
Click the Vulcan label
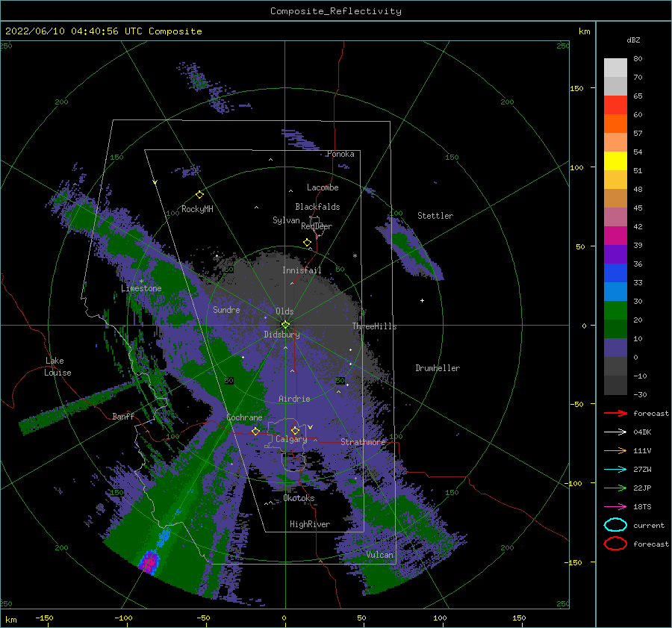[x=379, y=555]
